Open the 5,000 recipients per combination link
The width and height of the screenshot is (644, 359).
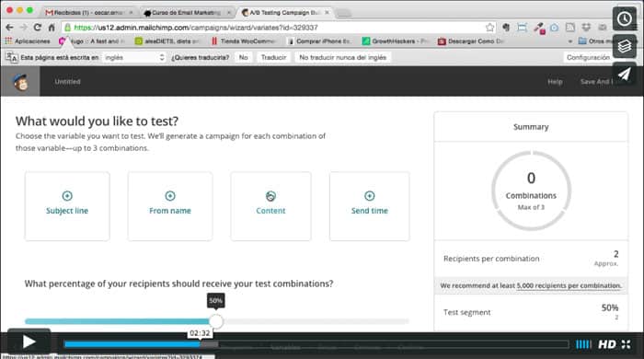point(569,285)
